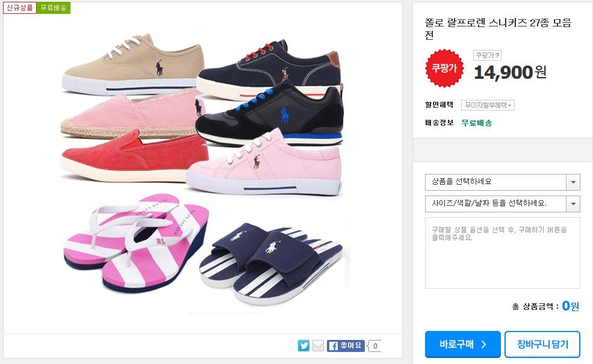Click the selected options summary box
This screenshot has height=364, width=593.
[503, 253]
